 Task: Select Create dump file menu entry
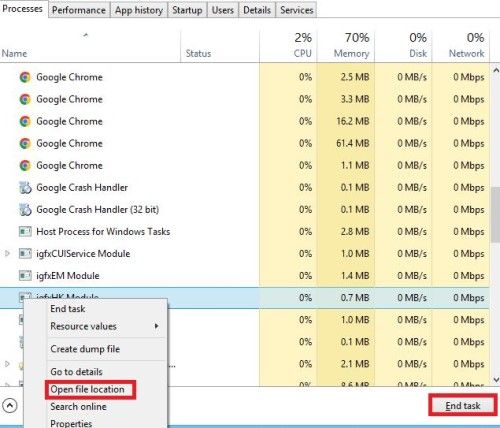(x=85, y=349)
